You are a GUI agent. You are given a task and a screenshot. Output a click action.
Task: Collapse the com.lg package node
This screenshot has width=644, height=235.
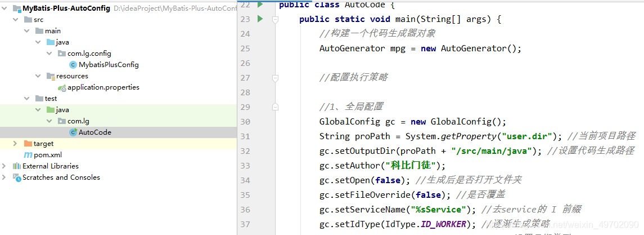pyautogui.click(x=49, y=121)
